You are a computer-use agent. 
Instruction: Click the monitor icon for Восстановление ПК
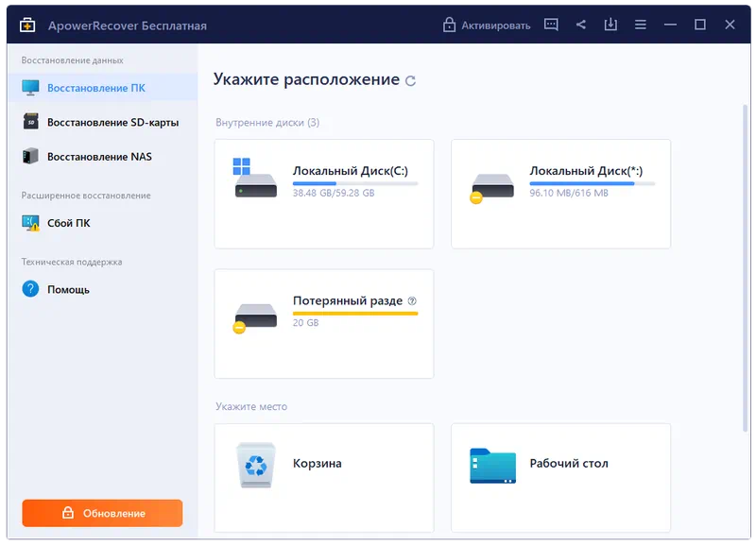point(30,88)
